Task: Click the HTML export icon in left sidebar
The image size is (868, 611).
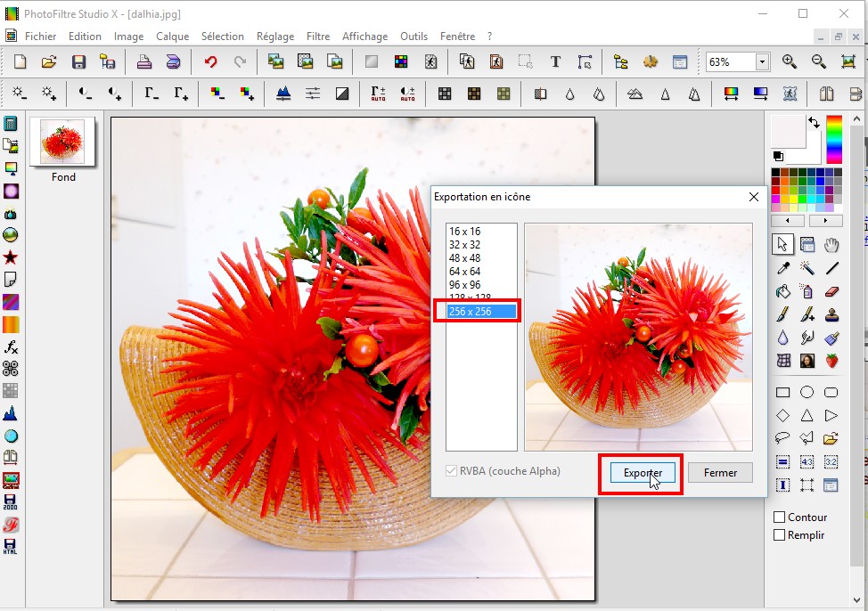Action: pos(11,547)
